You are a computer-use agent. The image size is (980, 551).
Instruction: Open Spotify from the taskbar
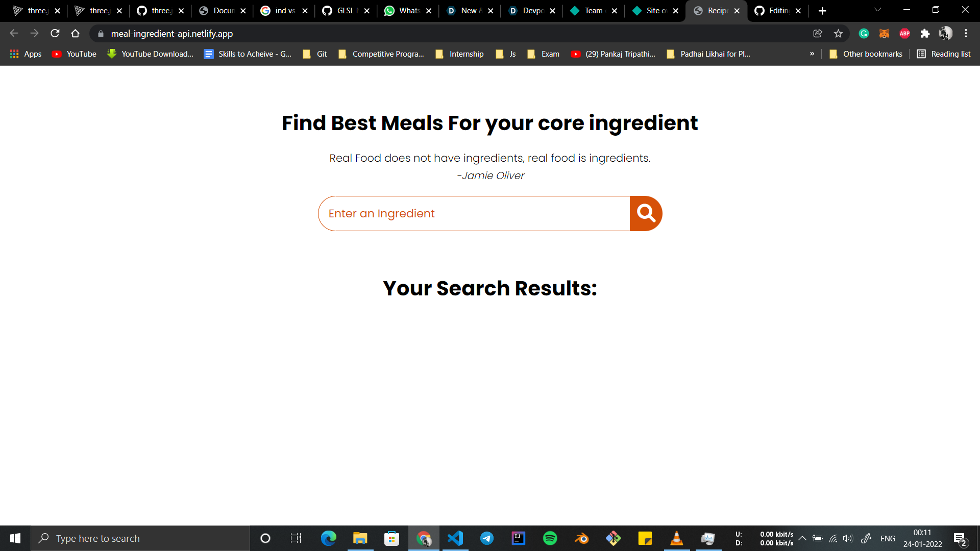(550, 538)
